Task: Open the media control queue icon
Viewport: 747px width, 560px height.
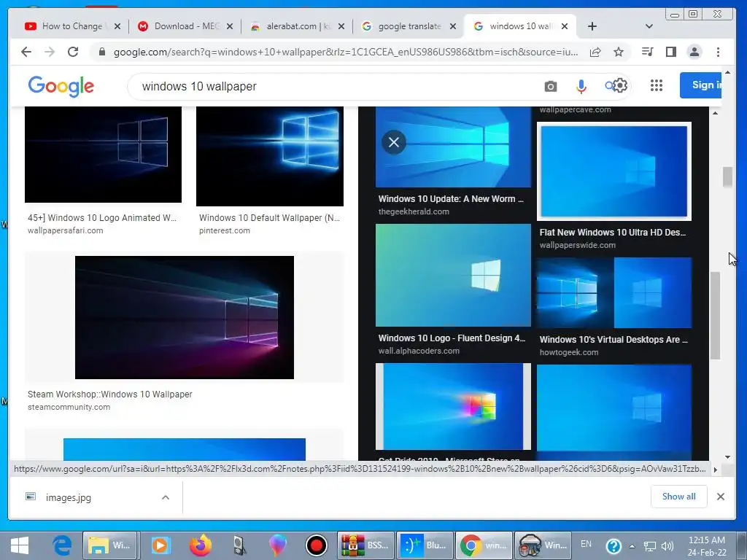Action: 648,52
